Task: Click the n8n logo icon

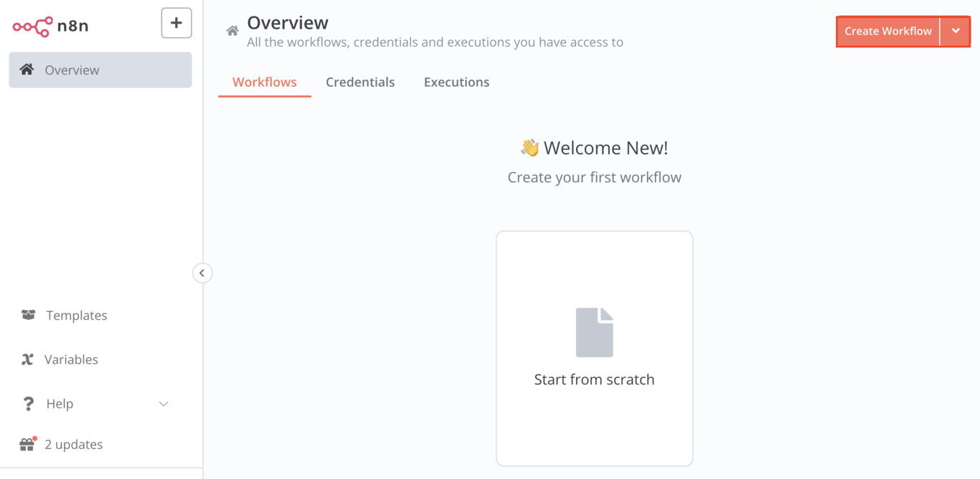Action: [x=32, y=27]
